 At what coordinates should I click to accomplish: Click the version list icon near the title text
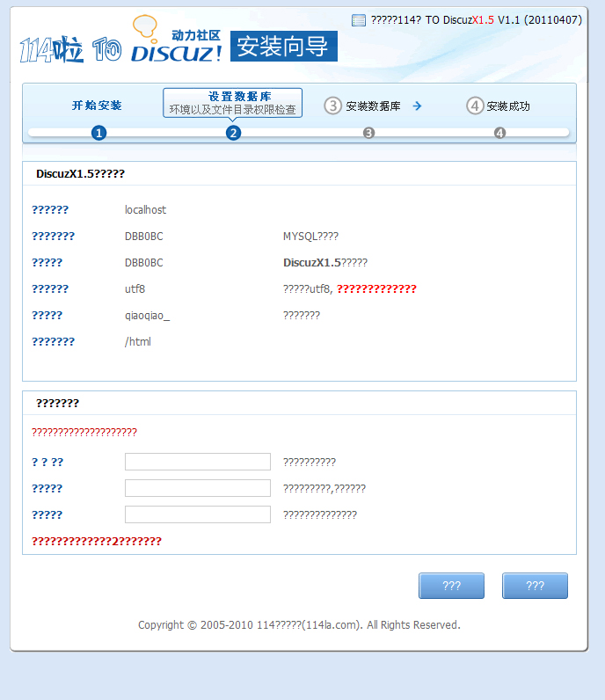pyautogui.click(x=359, y=20)
